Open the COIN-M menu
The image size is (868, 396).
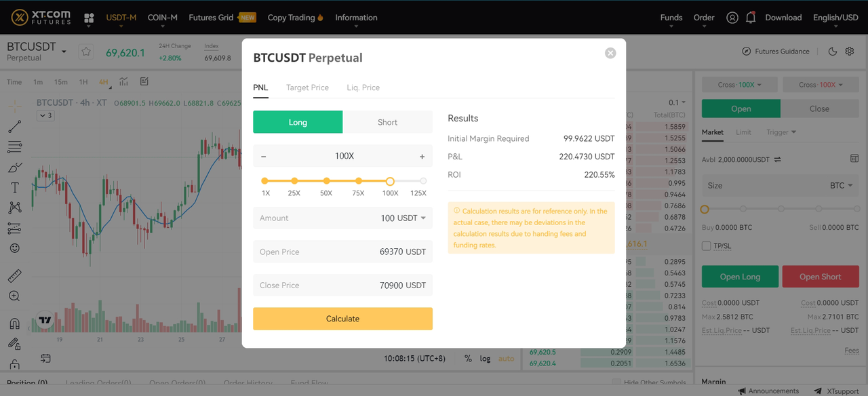click(x=163, y=18)
